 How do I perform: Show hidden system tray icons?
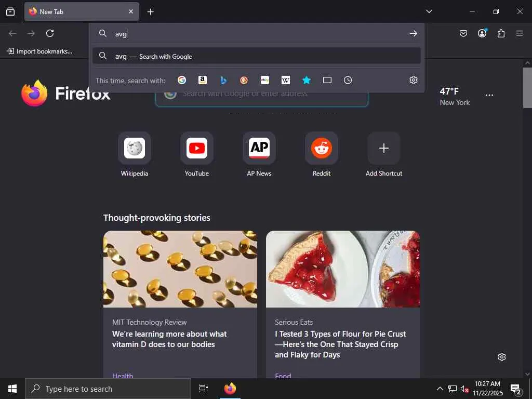point(440,389)
